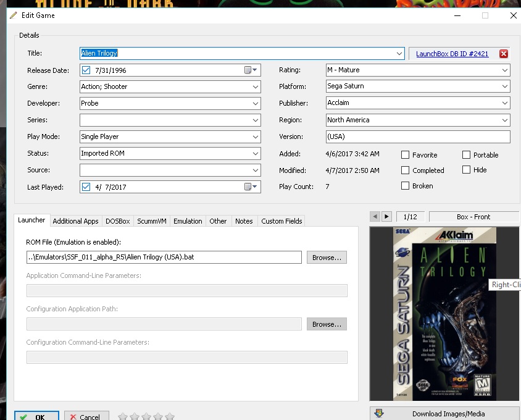Switch to the DOSBox tab
This screenshot has height=420, width=521.
click(118, 221)
